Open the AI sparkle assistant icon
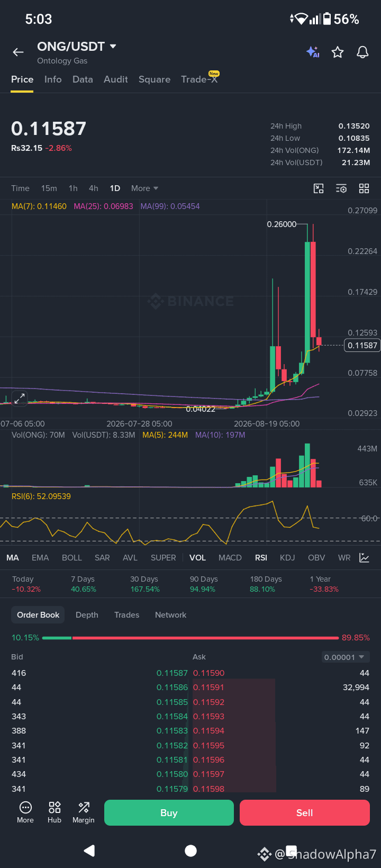Image resolution: width=381 pixels, height=868 pixels. (313, 52)
